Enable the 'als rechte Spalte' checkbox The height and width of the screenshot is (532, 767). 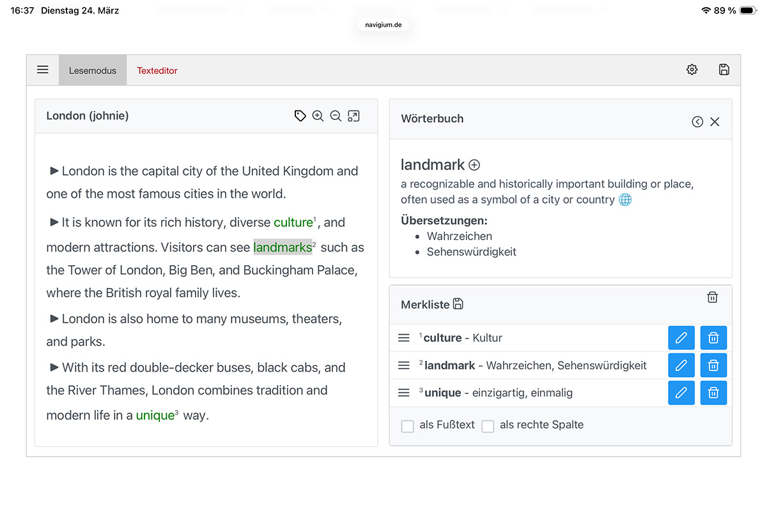tap(488, 426)
